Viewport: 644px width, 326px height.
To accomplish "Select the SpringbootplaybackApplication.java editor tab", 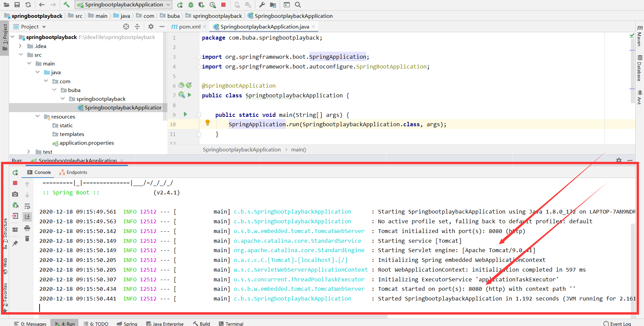I will (264, 27).
